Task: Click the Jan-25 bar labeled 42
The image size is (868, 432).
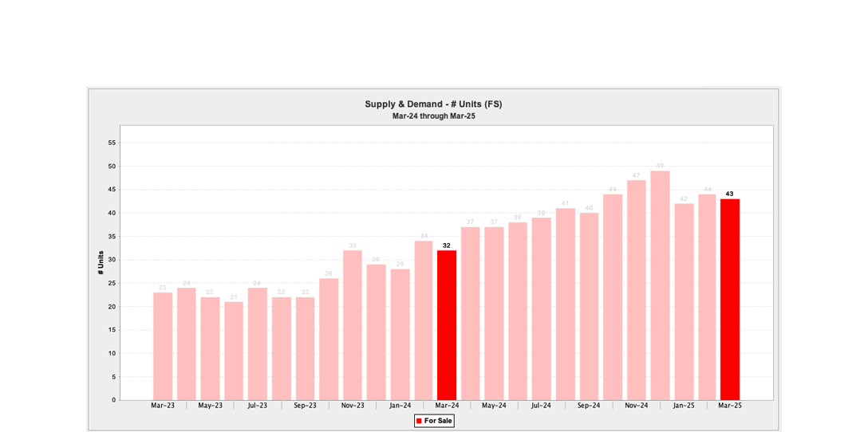Action: 684,301
